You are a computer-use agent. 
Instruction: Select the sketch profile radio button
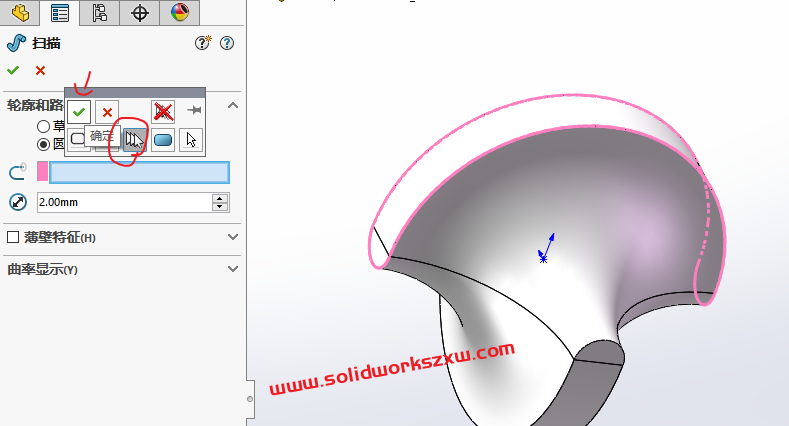coord(44,126)
